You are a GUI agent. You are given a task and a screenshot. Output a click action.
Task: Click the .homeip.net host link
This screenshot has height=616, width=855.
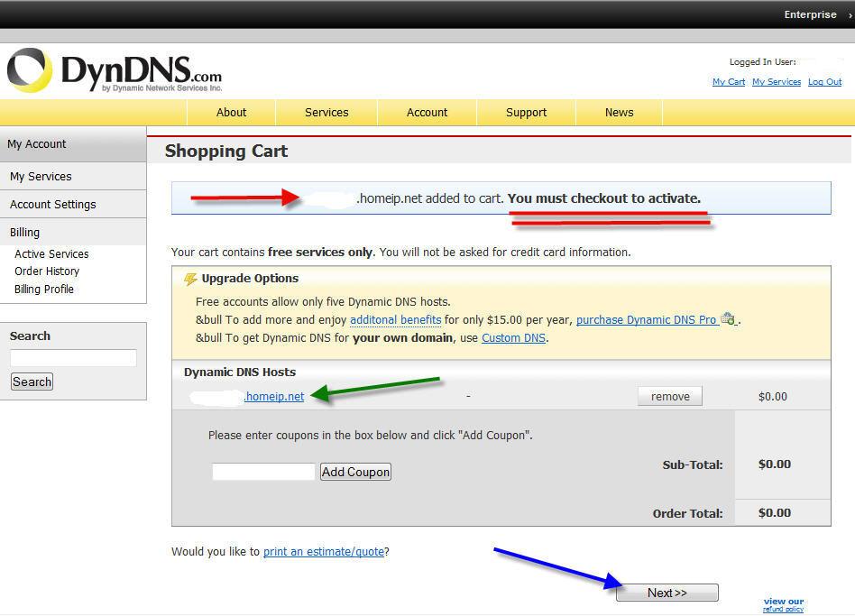click(x=274, y=396)
